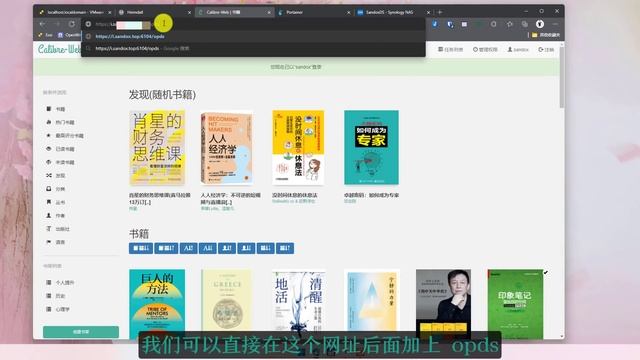Click the title 卓越密码：如何成为专家
This screenshot has width=640, height=360.
(371, 196)
